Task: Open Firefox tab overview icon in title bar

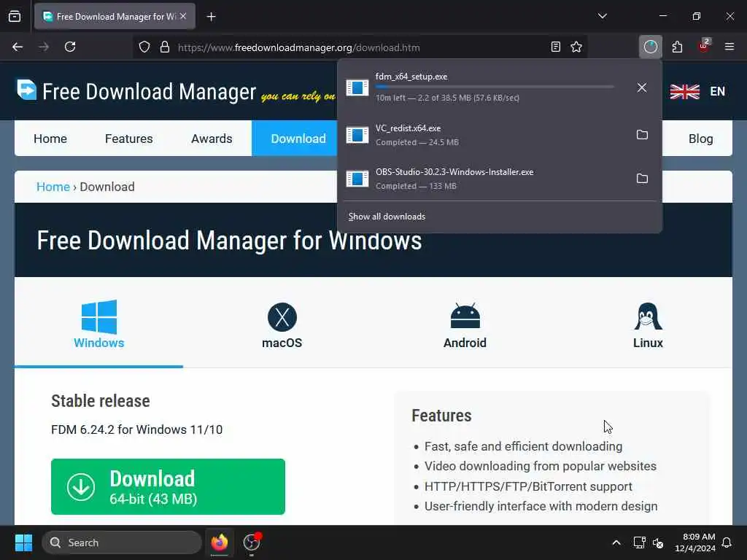Action: 15,17
